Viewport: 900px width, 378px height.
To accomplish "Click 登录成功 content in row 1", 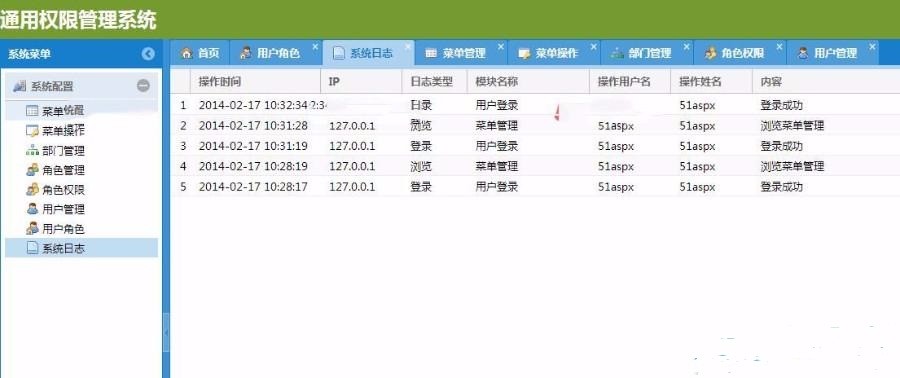I will click(x=781, y=106).
